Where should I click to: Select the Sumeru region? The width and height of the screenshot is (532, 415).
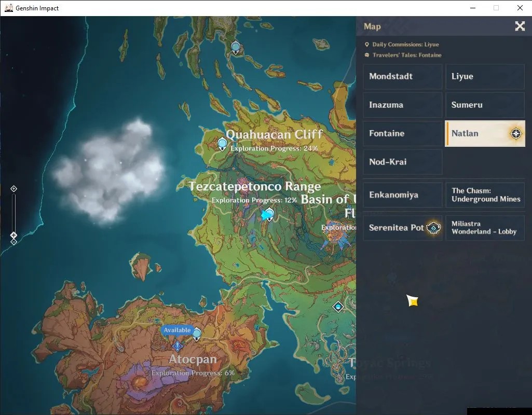pos(485,105)
